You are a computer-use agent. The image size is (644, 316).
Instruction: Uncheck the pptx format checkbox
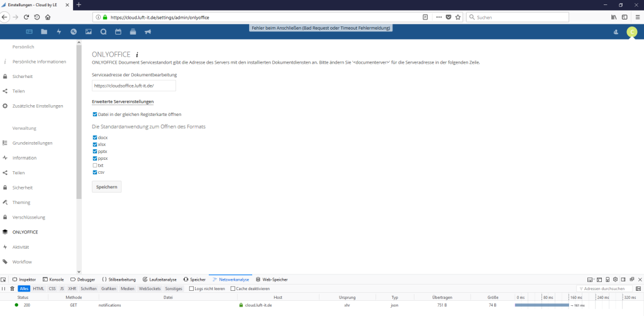coord(95,151)
